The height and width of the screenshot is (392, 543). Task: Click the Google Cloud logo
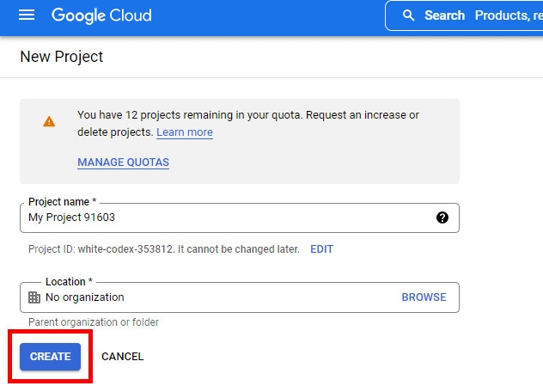(101, 15)
